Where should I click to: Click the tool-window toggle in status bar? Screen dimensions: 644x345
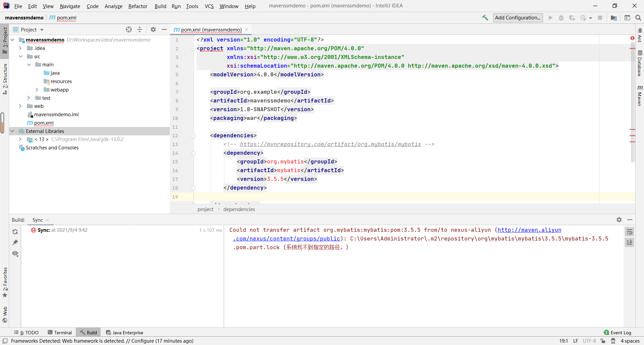pyautogui.click(x=5, y=341)
